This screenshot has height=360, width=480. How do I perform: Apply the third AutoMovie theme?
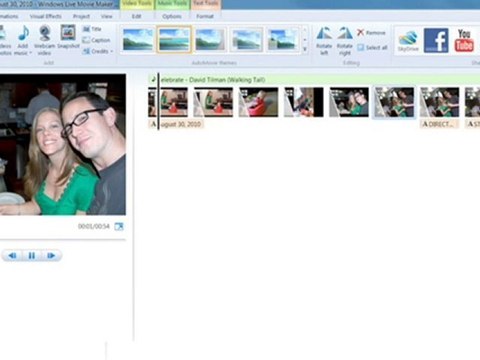[210, 39]
